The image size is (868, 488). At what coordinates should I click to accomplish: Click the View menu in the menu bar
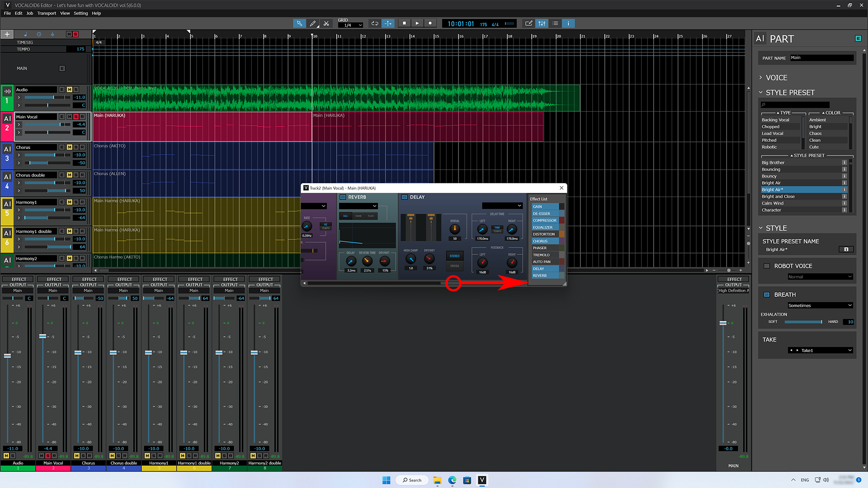click(x=64, y=13)
